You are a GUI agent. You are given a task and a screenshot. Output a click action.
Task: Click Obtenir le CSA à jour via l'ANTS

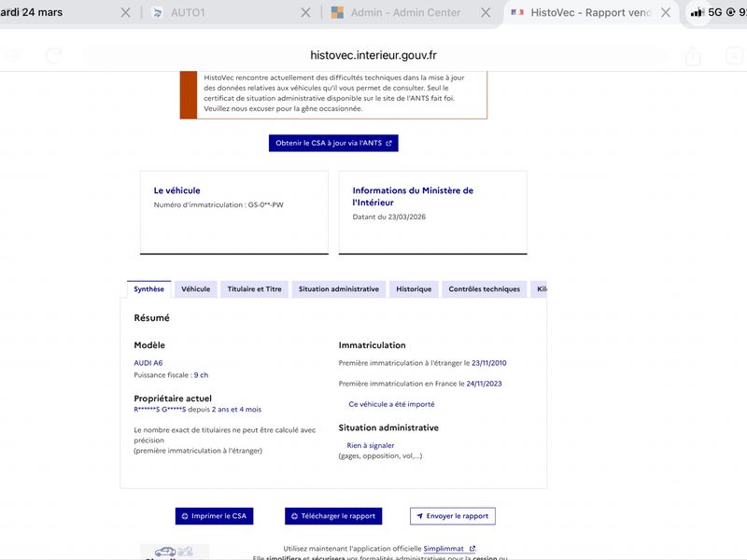point(333,143)
